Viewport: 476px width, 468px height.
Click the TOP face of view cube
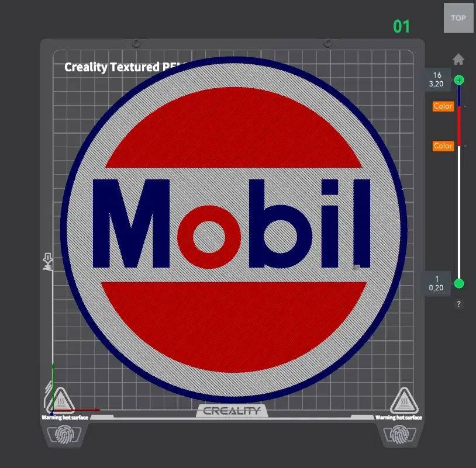click(458, 18)
